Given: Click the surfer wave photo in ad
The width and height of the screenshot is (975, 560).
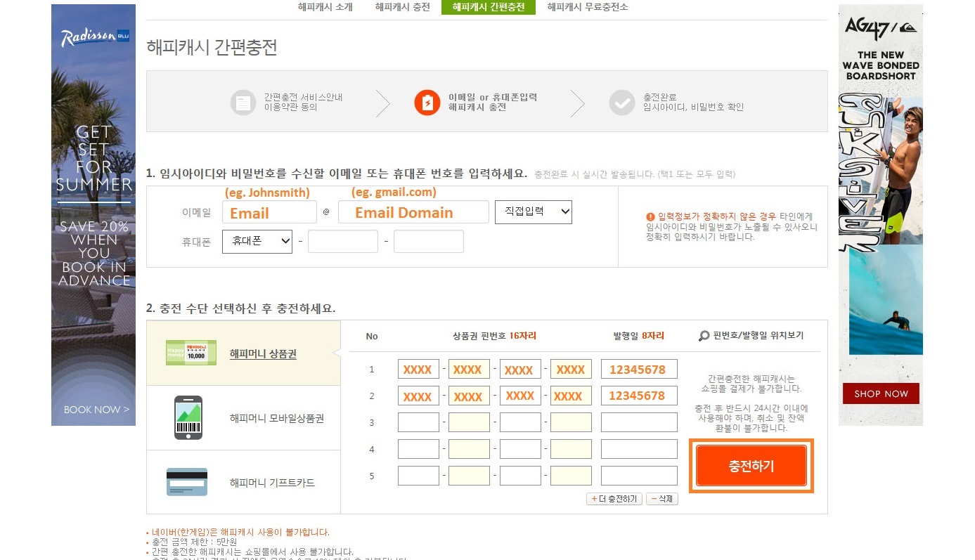Looking at the screenshot, I should point(886,299).
